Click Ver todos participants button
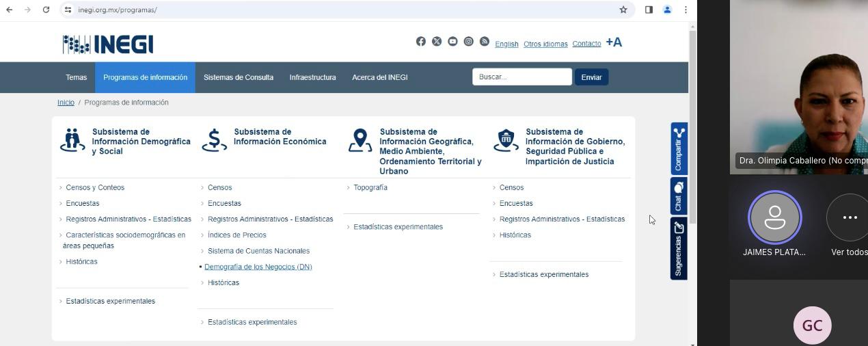Viewport: 868px width, 346px height. 850,217
